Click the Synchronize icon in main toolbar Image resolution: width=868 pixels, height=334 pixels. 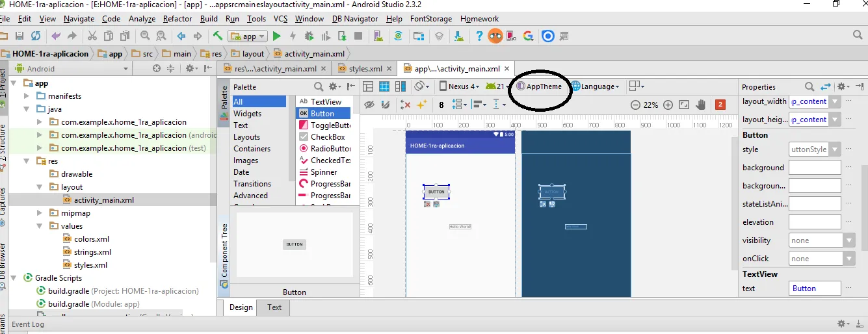(x=35, y=36)
